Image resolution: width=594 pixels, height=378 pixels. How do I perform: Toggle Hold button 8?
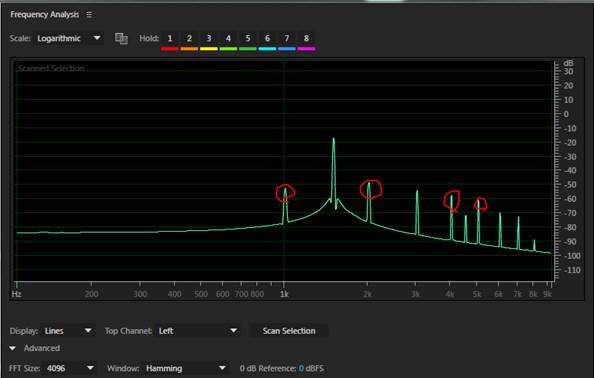pyautogui.click(x=306, y=39)
